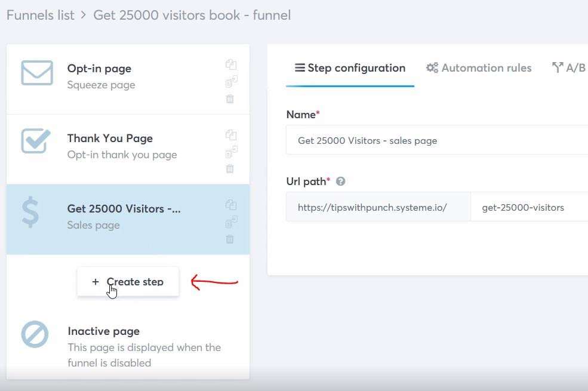The width and height of the screenshot is (588, 391).
Task: Click the Sales page middle copy-to-funnel icon
Action: (231, 221)
